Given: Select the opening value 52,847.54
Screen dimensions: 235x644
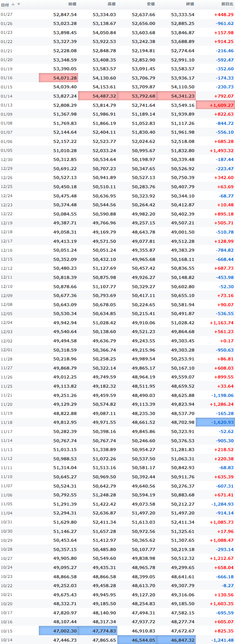Looking at the screenshot, I should point(65,15).
